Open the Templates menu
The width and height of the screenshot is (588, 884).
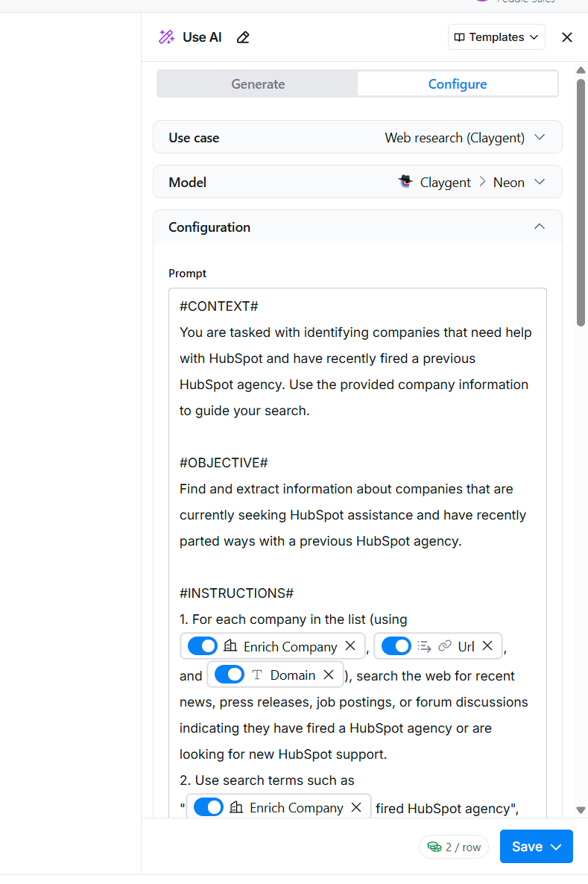(x=496, y=37)
